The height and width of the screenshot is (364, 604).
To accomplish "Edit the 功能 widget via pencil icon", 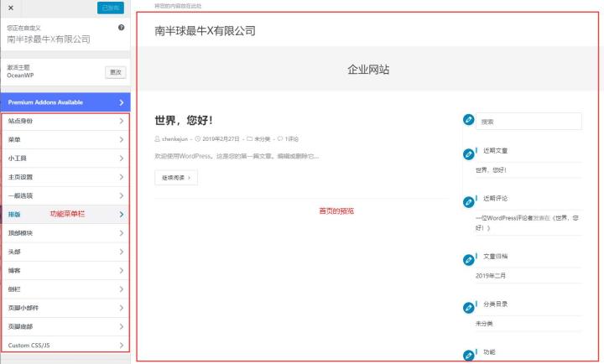I will pos(468,355).
